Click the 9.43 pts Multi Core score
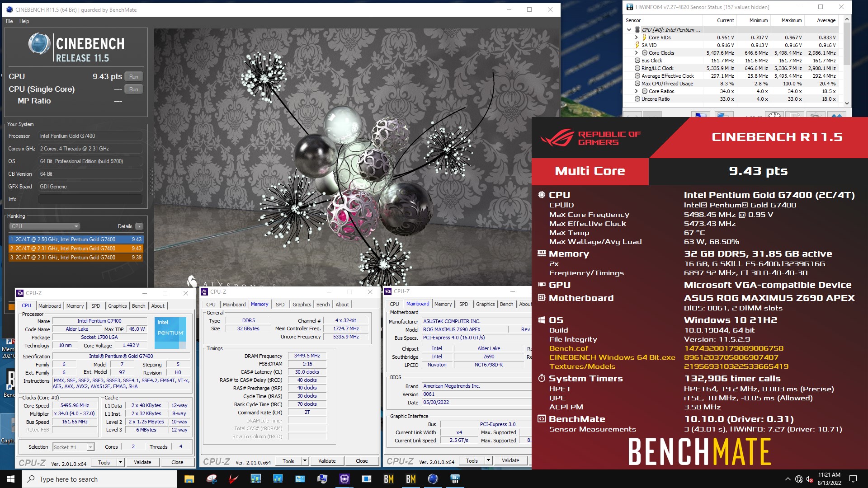868x488 pixels. (x=758, y=171)
